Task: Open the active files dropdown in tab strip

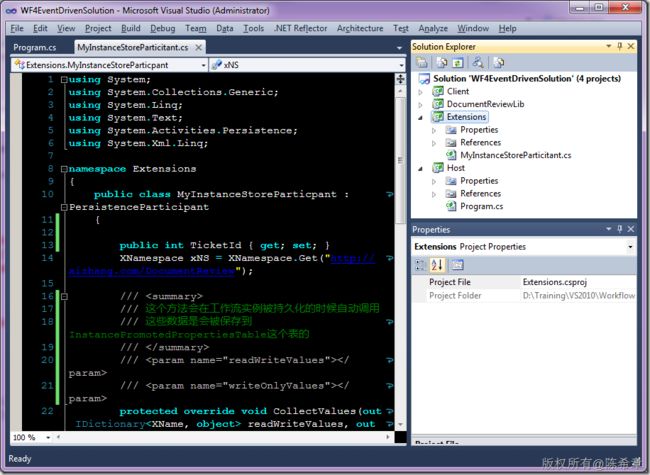Action: pos(399,48)
